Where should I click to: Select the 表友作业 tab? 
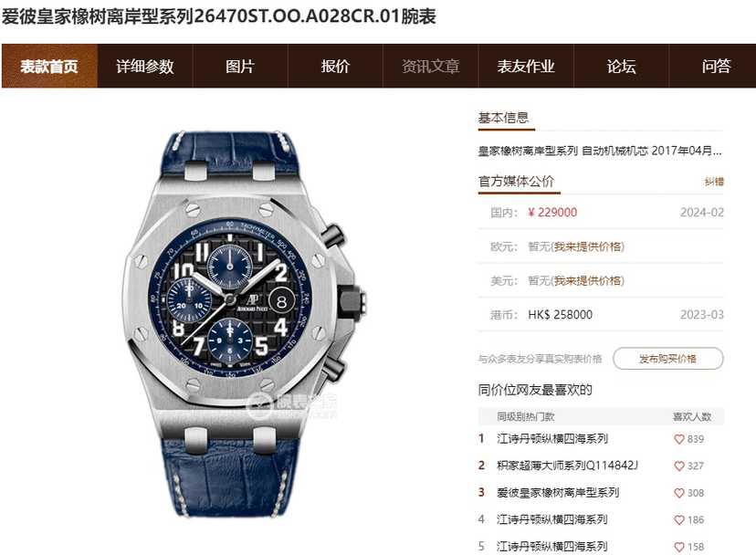pyautogui.click(x=526, y=66)
